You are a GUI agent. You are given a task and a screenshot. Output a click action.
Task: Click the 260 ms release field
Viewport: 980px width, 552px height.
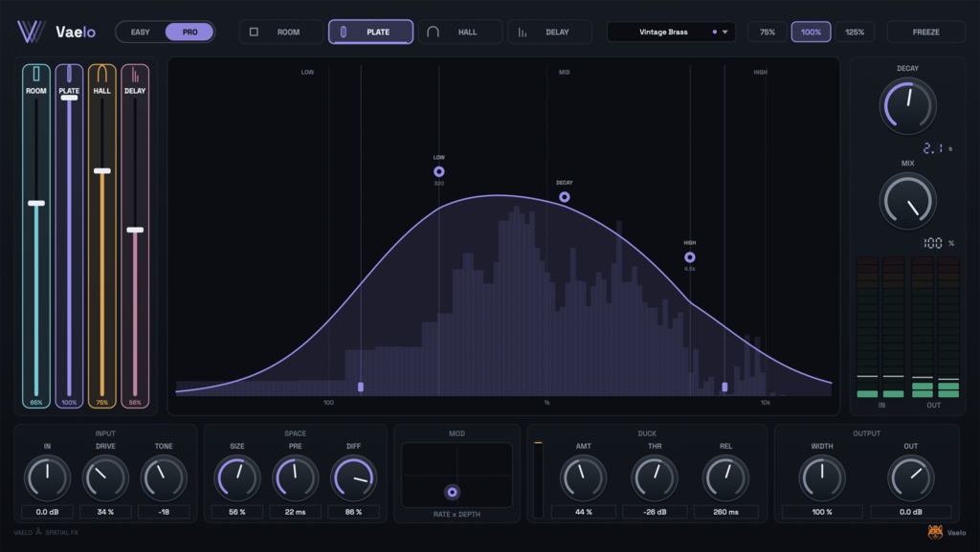725,512
